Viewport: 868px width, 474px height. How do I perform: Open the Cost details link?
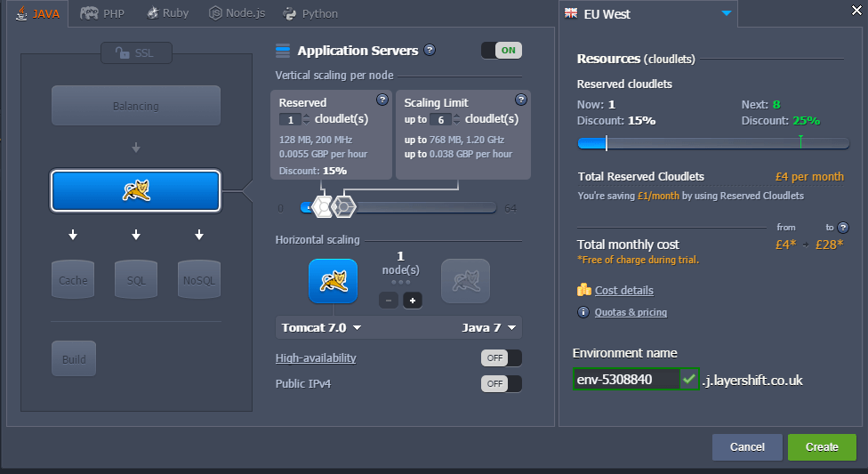pos(623,290)
